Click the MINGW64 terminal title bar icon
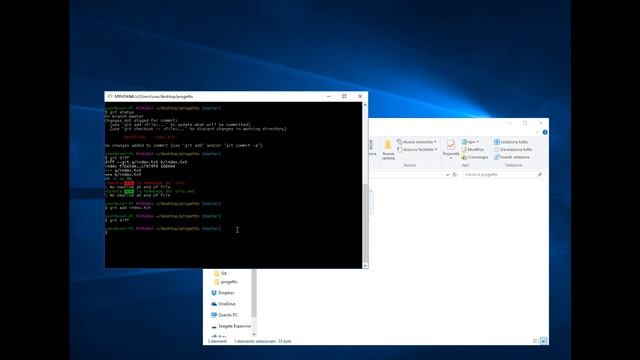 click(110, 96)
